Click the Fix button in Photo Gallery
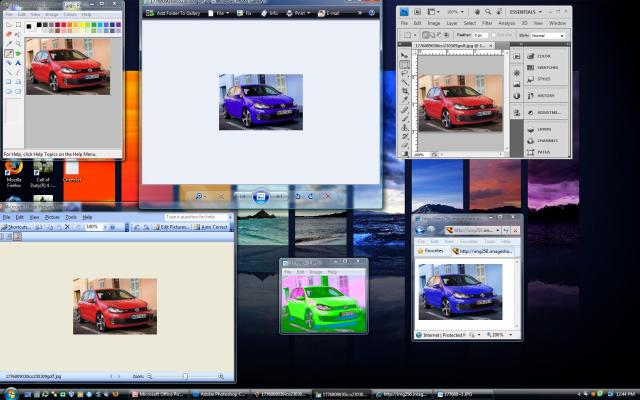The image size is (640, 400). (244, 13)
